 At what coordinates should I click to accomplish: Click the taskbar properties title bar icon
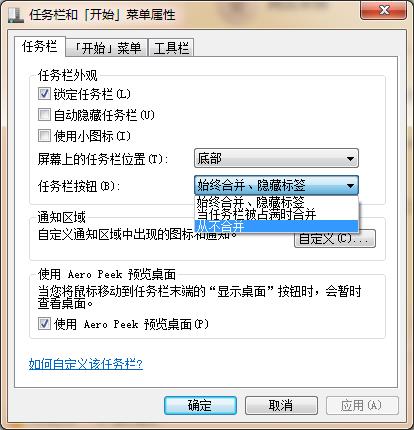click(16, 15)
